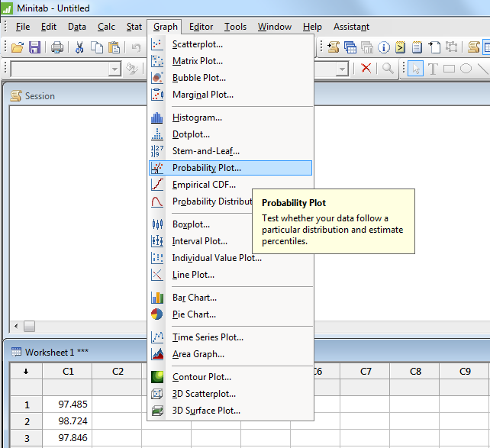Select column header C1

coord(68,372)
